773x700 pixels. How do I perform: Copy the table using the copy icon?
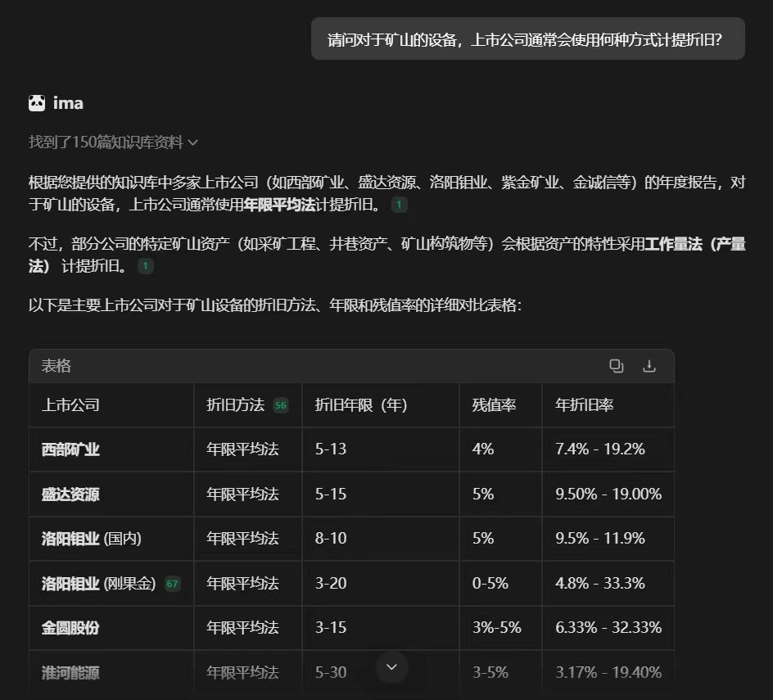pyautogui.click(x=617, y=366)
